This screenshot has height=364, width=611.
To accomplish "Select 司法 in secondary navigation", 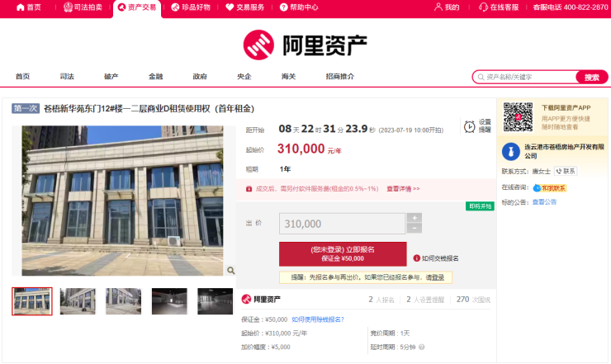I will (x=67, y=77).
